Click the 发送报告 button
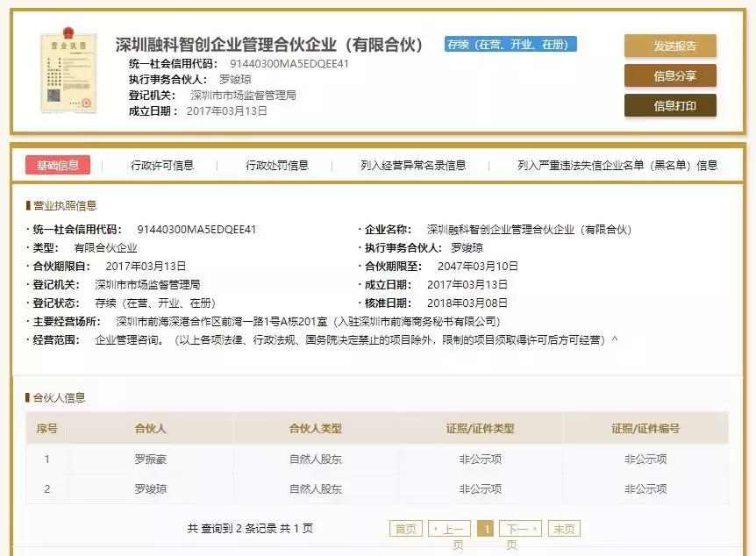The height and width of the screenshot is (556, 756). pyautogui.click(x=669, y=46)
